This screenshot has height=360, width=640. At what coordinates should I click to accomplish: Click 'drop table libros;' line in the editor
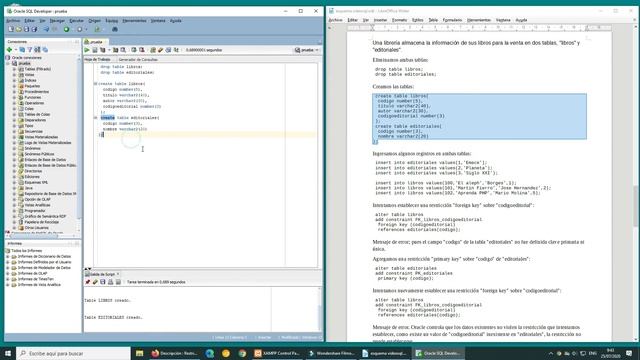pyautogui.click(x=121, y=67)
